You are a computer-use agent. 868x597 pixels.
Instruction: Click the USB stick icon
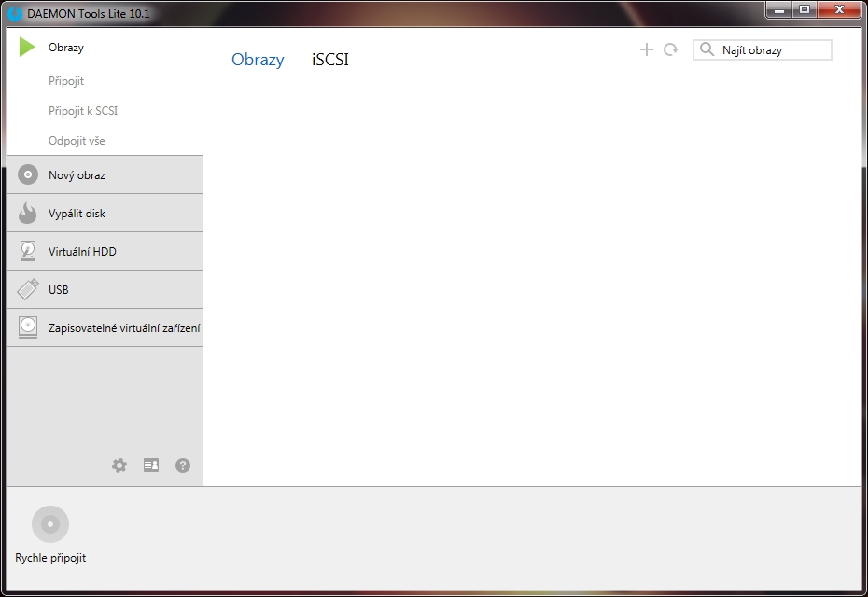28,289
